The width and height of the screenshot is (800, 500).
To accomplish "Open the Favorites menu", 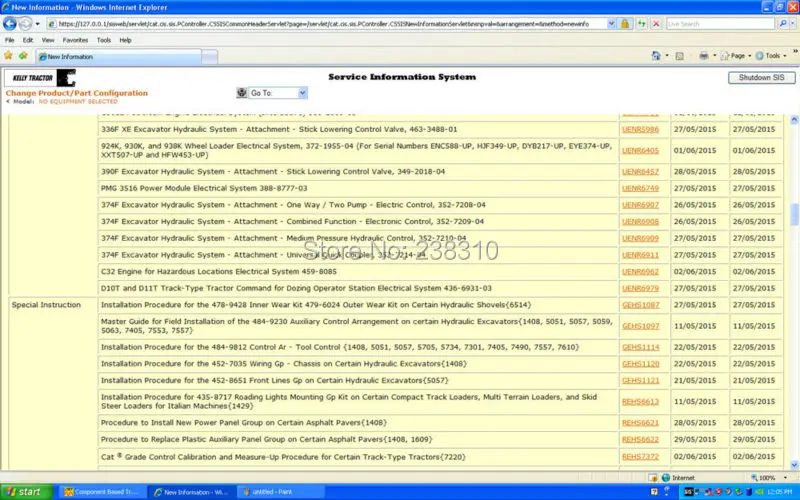I will pyautogui.click(x=75, y=40).
